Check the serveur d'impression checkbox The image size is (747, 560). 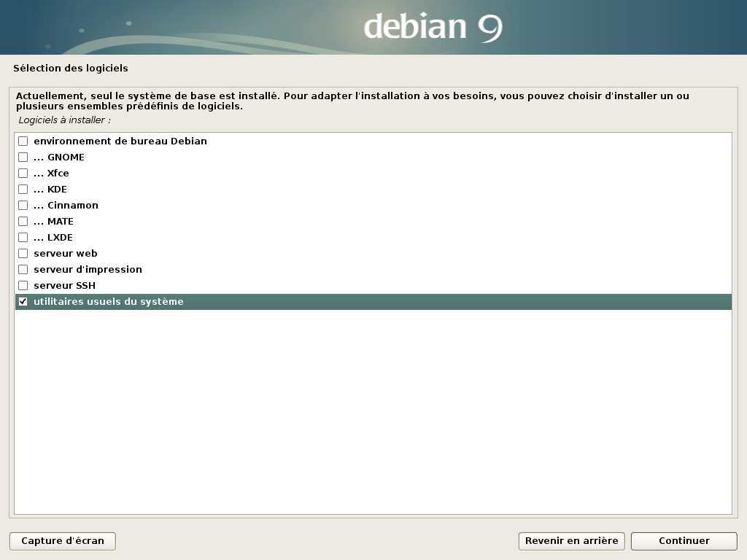[x=23, y=270]
